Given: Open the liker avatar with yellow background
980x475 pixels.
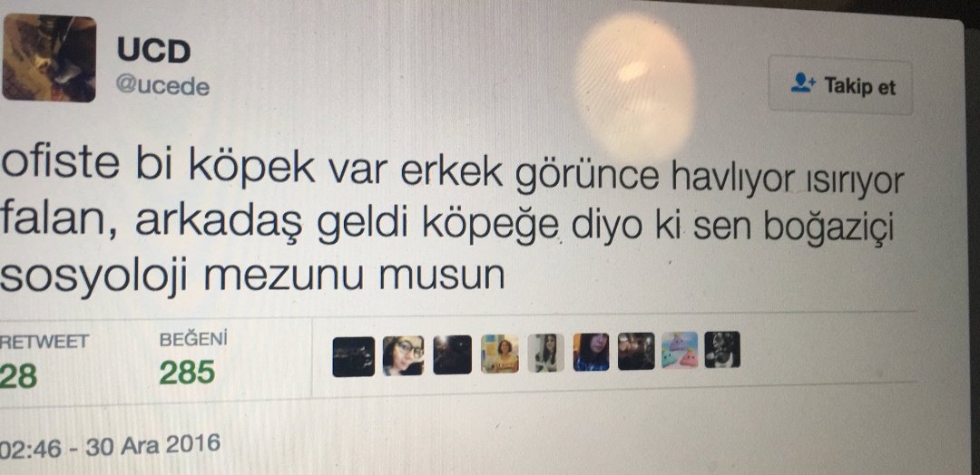Looking at the screenshot, I should point(499,354).
